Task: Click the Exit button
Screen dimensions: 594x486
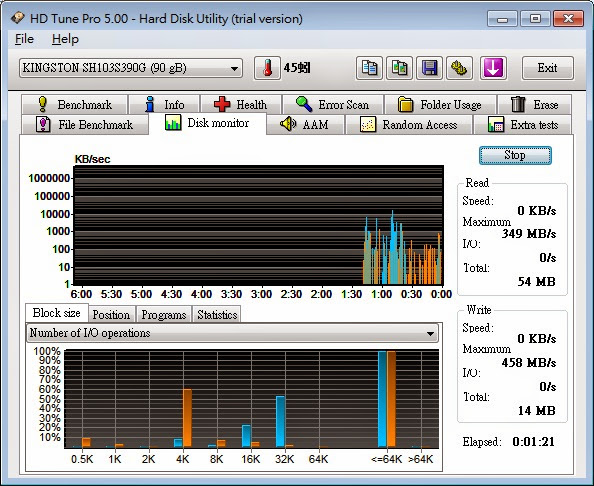Action: point(547,68)
